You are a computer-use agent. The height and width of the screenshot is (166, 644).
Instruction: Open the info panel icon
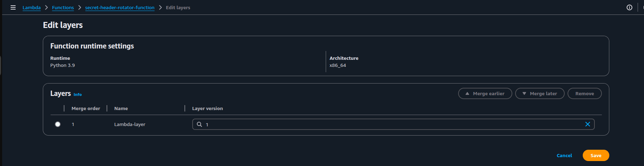(x=629, y=7)
